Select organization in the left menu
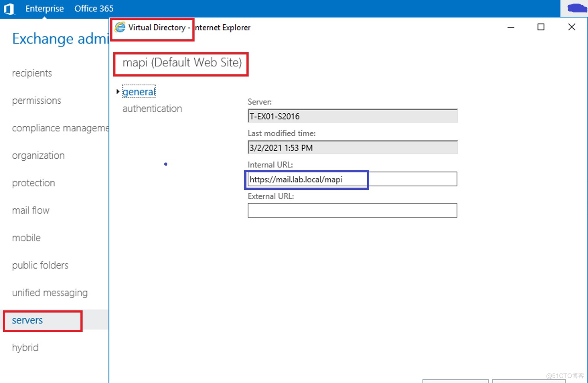588x383 pixels. pos(38,156)
